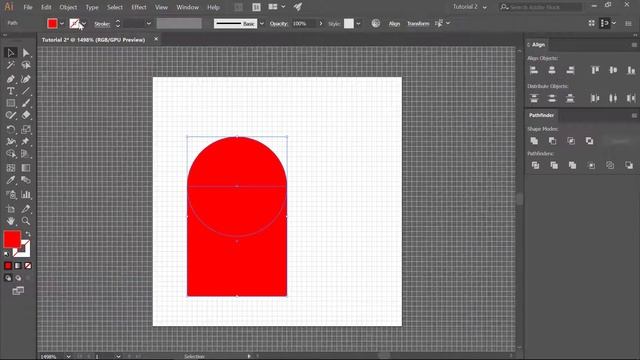This screenshot has width=640, height=360.
Task: Open the File menu
Action: [28, 7]
